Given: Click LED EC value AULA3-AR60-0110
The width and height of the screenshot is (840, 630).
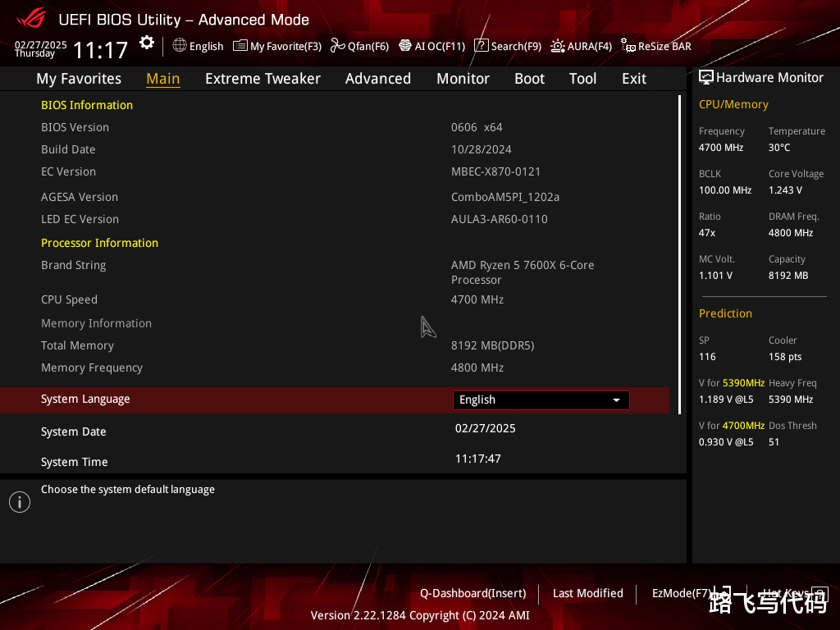Looking at the screenshot, I should pyautogui.click(x=500, y=219).
